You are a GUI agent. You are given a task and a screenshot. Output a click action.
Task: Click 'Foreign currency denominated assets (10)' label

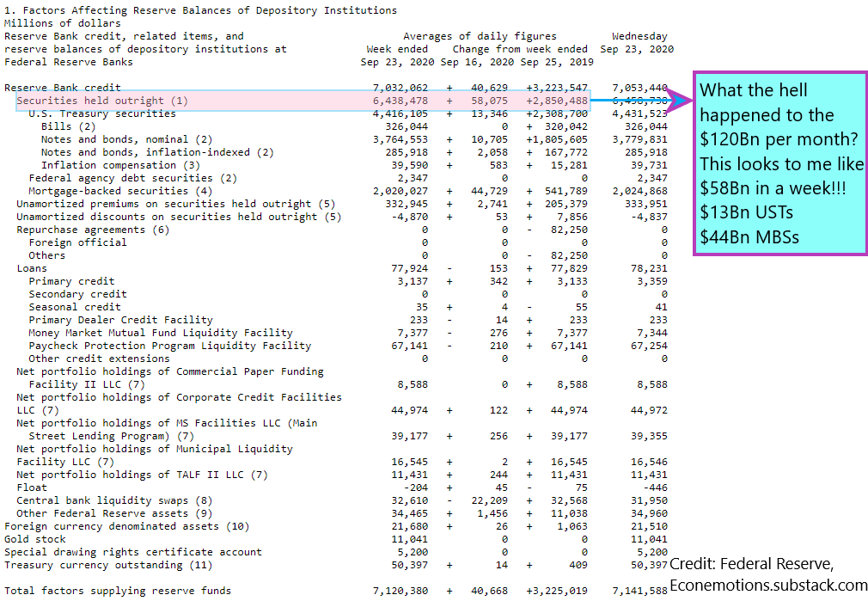(127, 526)
